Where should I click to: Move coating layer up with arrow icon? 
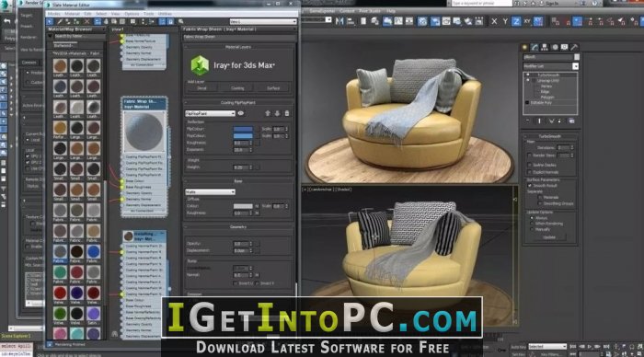click(x=268, y=113)
